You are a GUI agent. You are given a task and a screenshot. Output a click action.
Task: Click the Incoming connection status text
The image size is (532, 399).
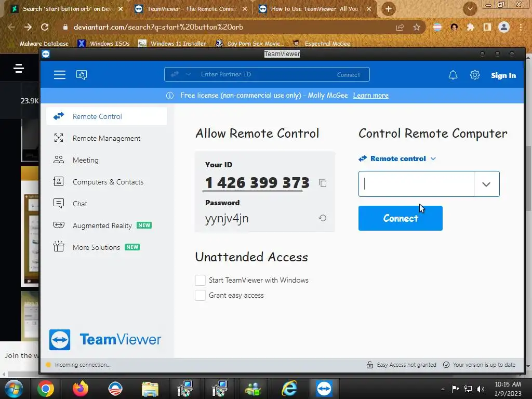tap(83, 365)
